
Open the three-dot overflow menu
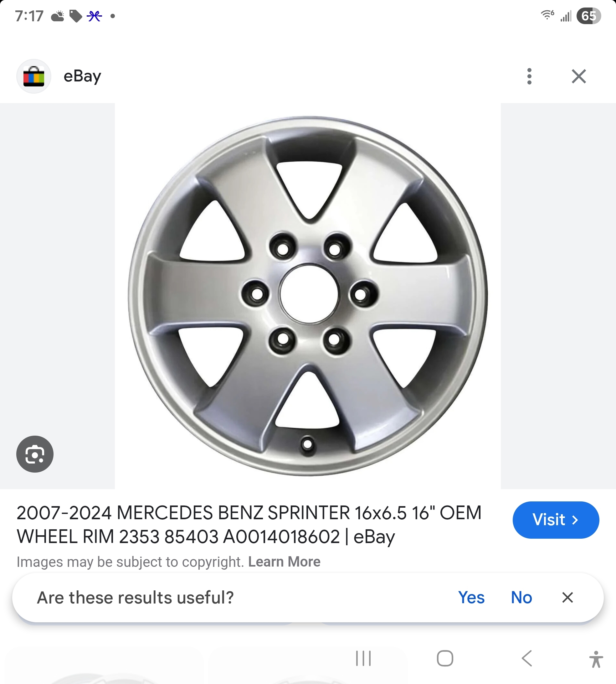click(x=529, y=76)
